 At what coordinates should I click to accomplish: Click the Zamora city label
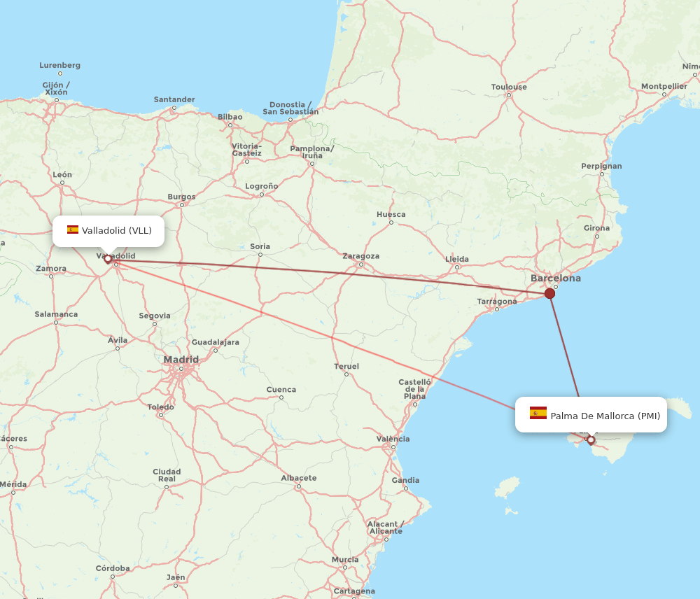[51, 268]
